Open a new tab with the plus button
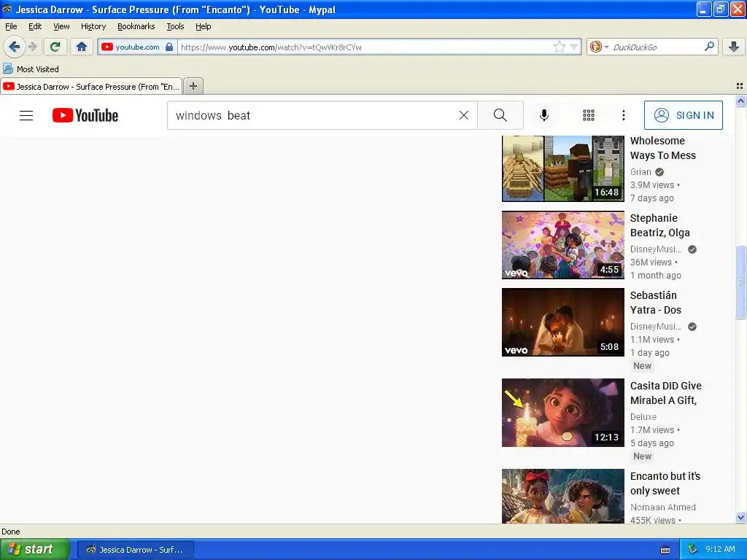 [x=193, y=86]
